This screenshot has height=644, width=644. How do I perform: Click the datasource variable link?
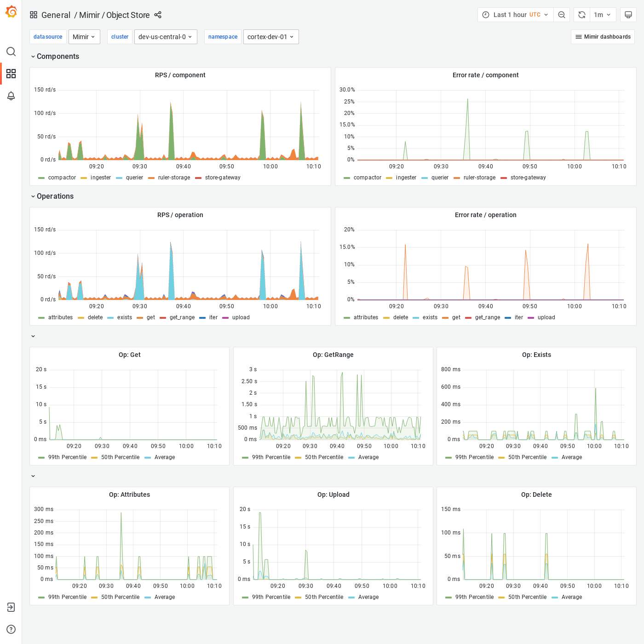coord(48,36)
